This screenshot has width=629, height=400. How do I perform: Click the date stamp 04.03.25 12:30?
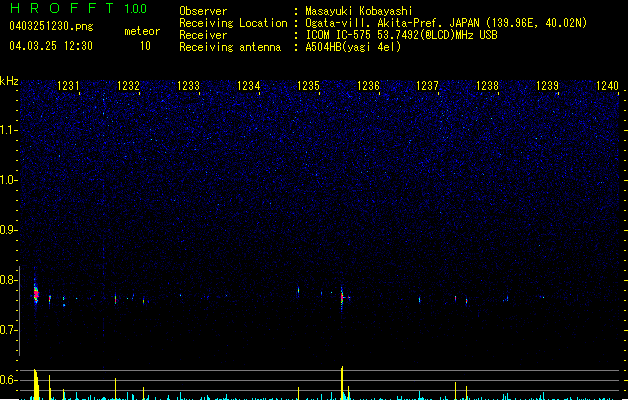(51, 46)
